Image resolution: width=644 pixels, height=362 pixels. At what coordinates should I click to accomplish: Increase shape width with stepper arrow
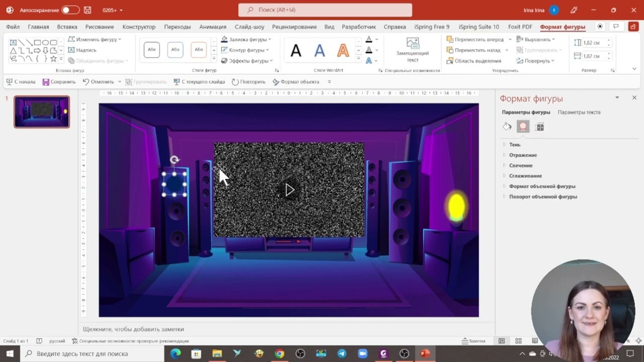pyautogui.click(x=609, y=54)
